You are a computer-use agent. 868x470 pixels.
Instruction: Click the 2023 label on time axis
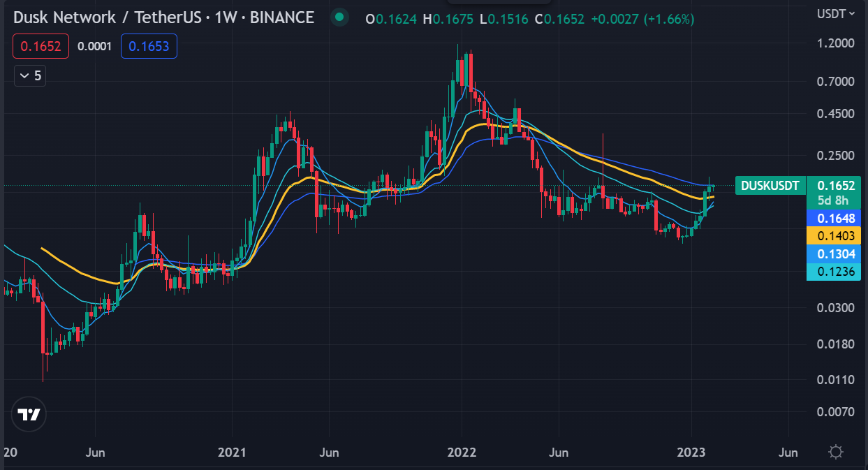(691, 453)
